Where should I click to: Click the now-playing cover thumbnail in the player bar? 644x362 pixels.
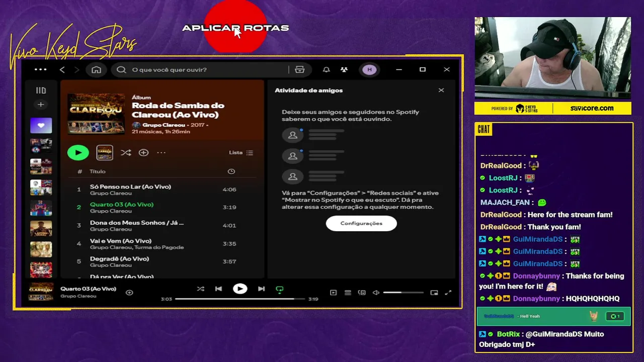(x=41, y=292)
